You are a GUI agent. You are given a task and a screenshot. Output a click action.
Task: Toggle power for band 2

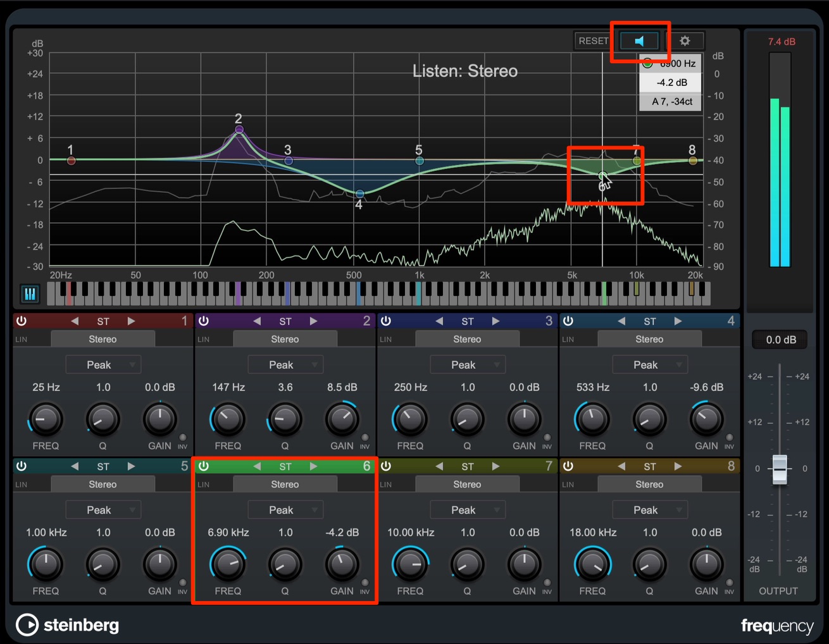pyautogui.click(x=204, y=321)
